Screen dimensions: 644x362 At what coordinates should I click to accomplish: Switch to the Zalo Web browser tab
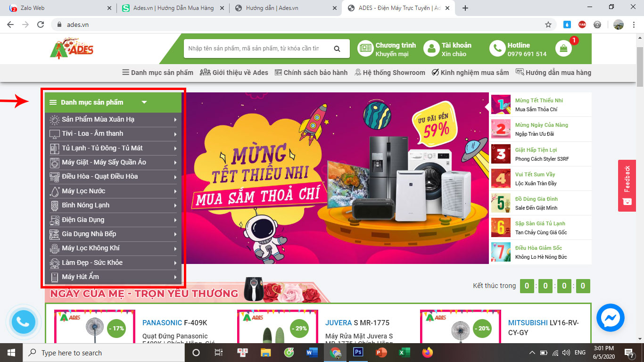click(59, 8)
